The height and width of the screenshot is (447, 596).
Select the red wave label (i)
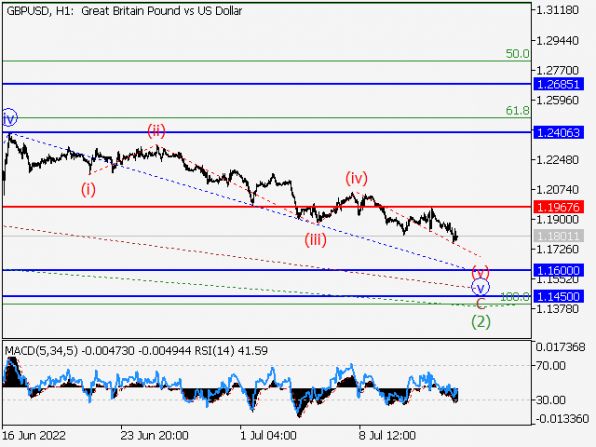click(88, 189)
